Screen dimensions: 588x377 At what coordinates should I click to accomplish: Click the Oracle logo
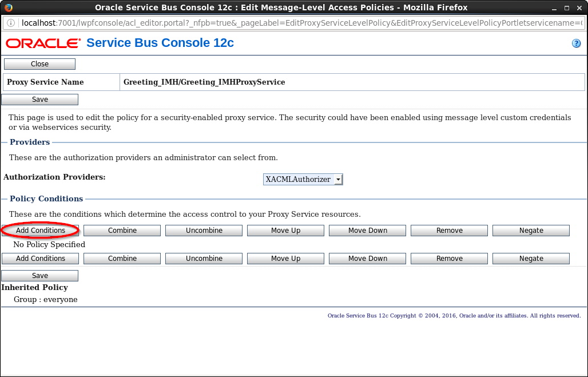tap(43, 43)
